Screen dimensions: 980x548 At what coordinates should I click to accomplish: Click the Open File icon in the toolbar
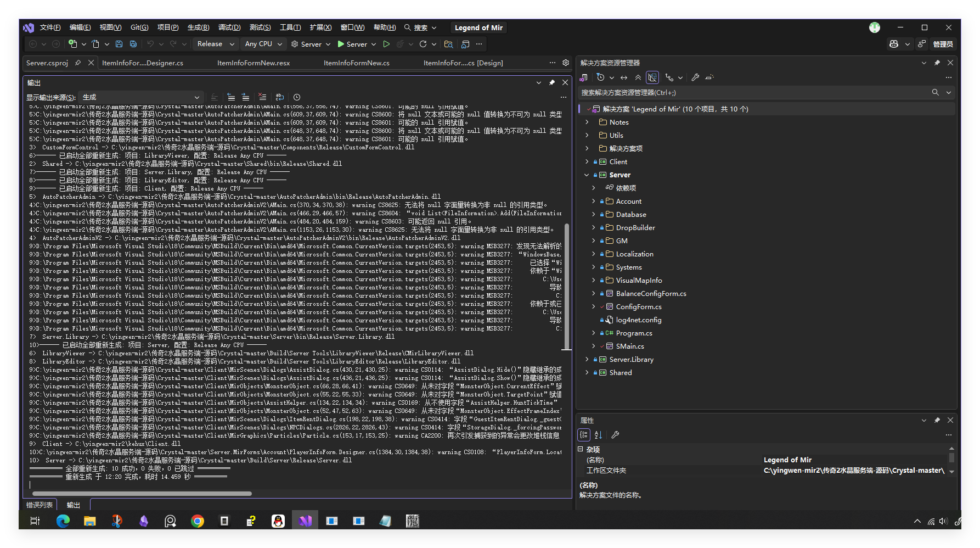pyautogui.click(x=95, y=44)
